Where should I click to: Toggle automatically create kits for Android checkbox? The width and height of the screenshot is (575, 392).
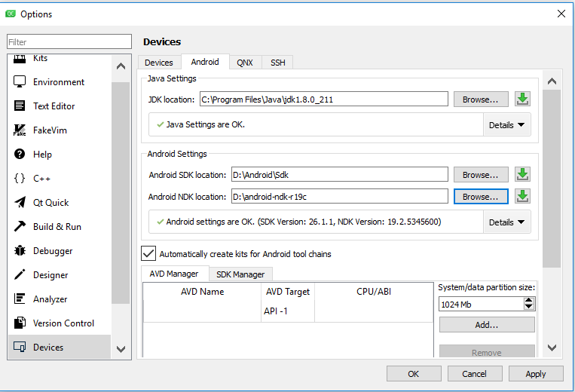point(148,254)
